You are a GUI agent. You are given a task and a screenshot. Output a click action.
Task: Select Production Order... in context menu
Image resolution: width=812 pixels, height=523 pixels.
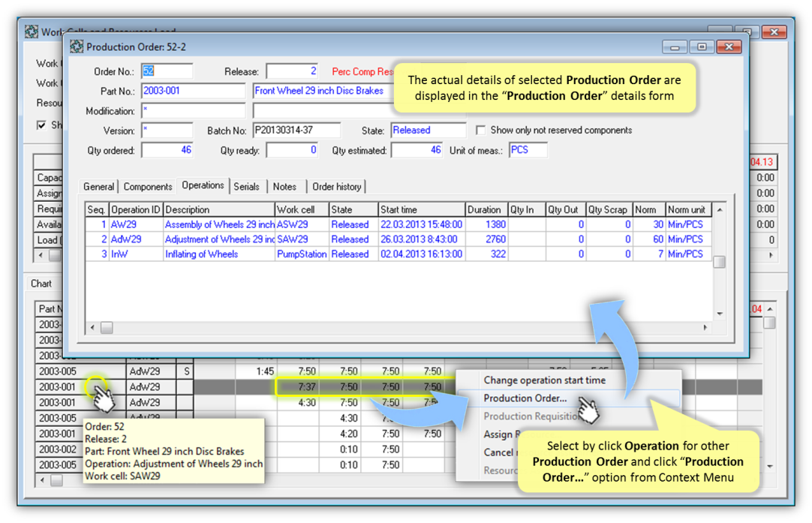(x=525, y=398)
